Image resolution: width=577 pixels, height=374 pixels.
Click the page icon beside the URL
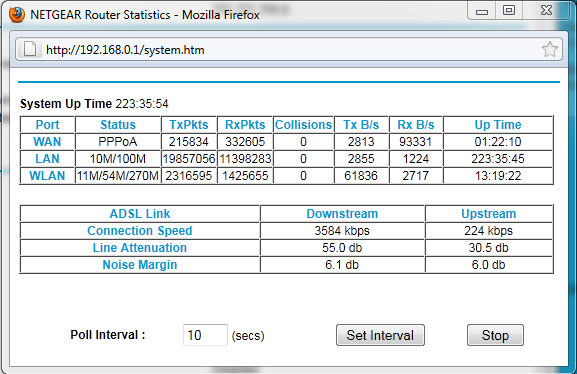click(x=30, y=49)
